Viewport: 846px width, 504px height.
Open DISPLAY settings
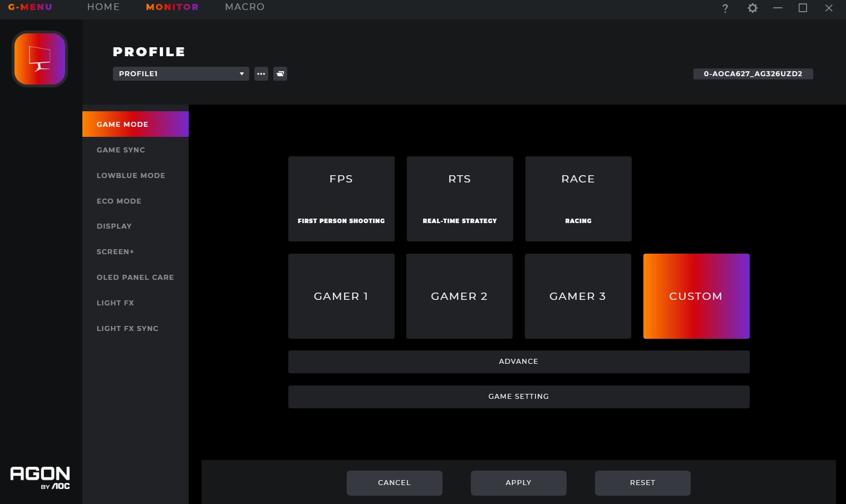(x=135, y=226)
